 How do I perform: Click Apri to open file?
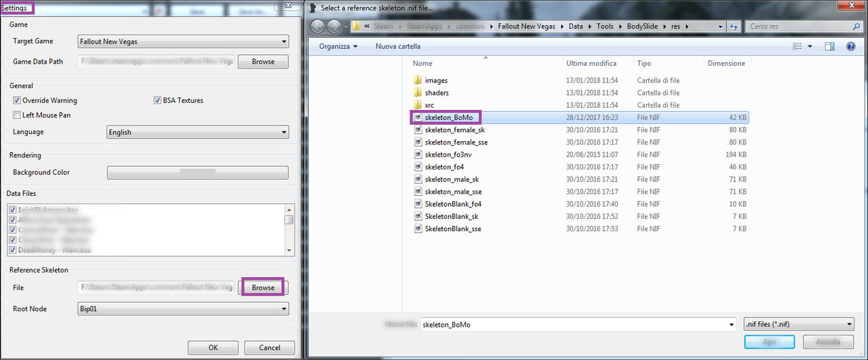(769, 342)
